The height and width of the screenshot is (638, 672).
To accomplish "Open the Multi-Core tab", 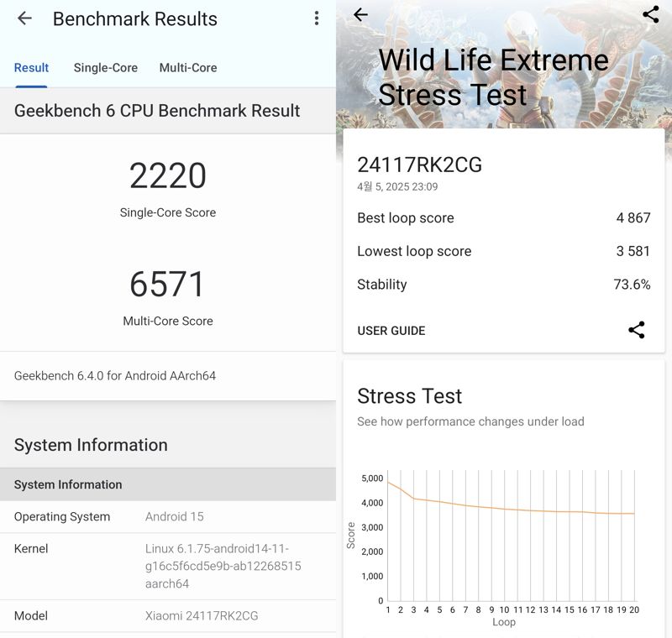I will pos(188,68).
